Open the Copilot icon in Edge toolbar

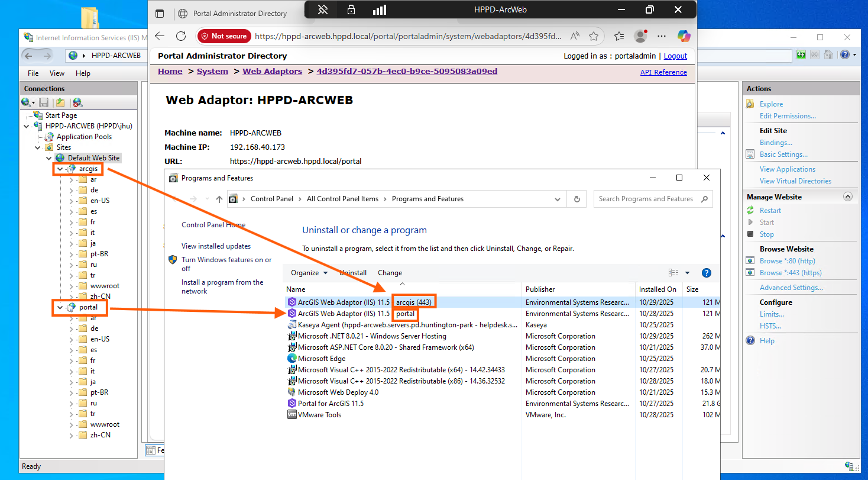click(684, 36)
